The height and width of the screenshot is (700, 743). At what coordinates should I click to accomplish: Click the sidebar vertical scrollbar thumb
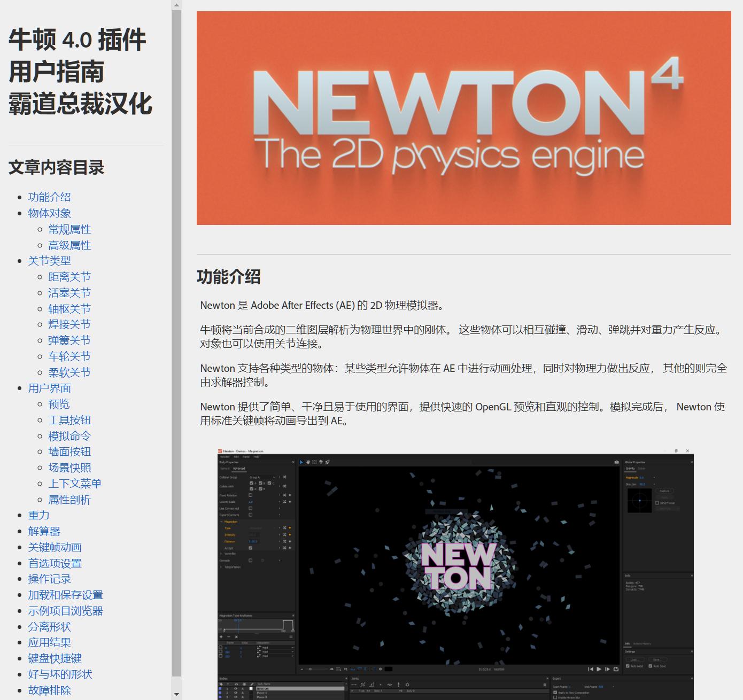[176, 344]
